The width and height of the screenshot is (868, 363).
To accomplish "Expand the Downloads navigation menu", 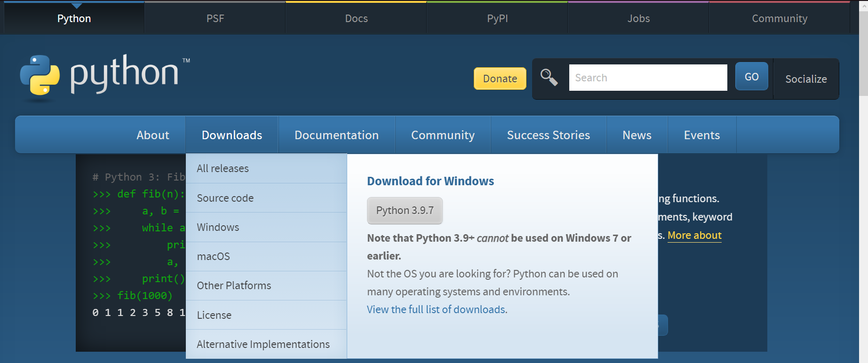I will click(232, 135).
